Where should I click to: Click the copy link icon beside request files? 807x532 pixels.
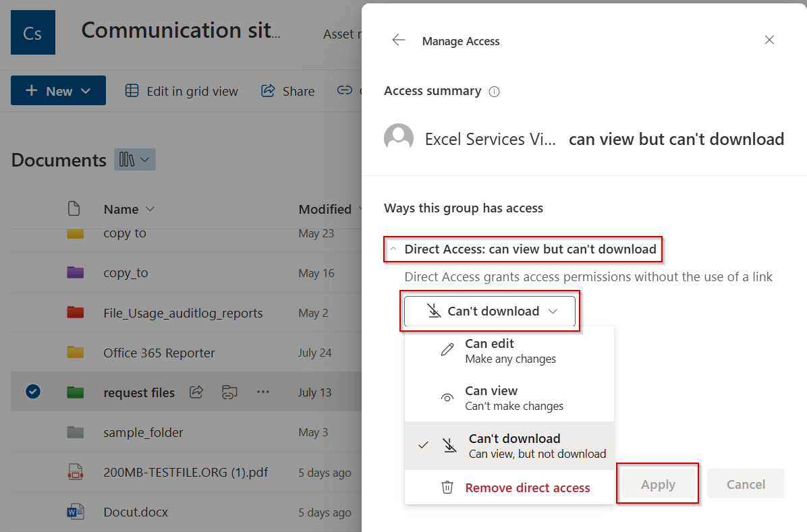point(229,392)
